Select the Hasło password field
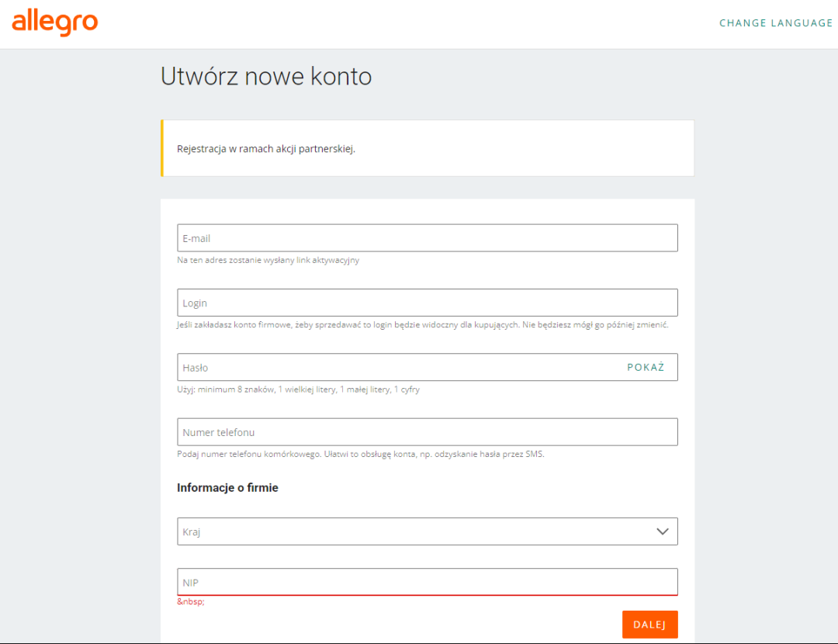Viewport: 838px width, 644px height. [x=396, y=368]
